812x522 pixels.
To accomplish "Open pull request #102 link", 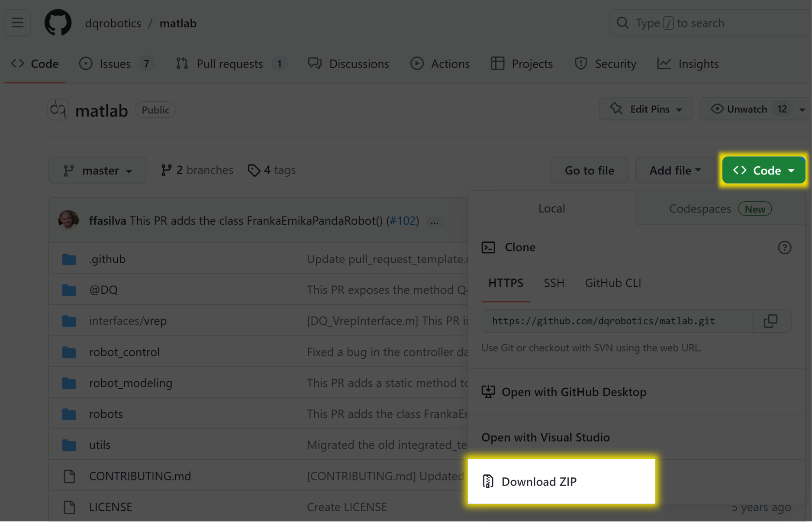I will [403, 221].
